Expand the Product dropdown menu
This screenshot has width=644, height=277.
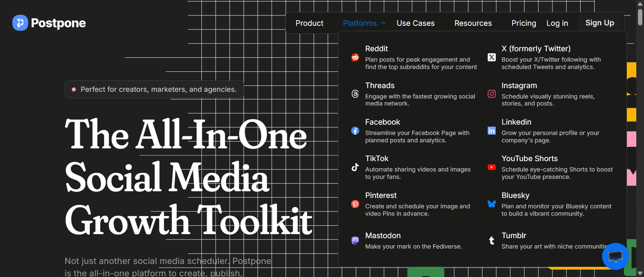coord(313,23)
